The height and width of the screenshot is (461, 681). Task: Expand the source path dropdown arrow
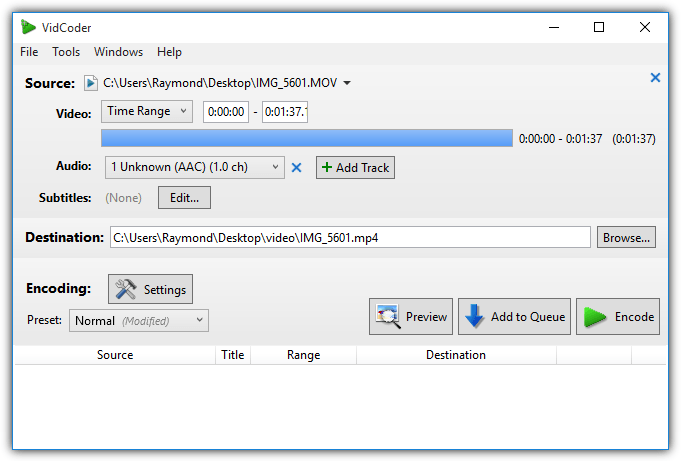pyautogui.click(x=347, y=83)
